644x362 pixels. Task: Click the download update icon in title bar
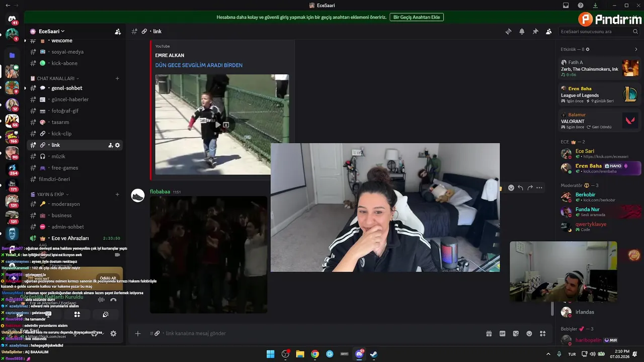[x=595, y=6]
